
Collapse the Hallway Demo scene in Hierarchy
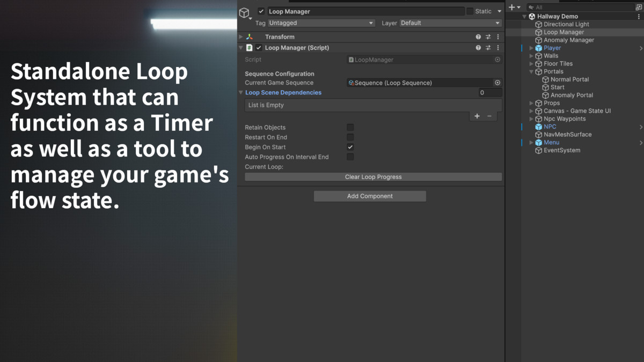[525, 17]
